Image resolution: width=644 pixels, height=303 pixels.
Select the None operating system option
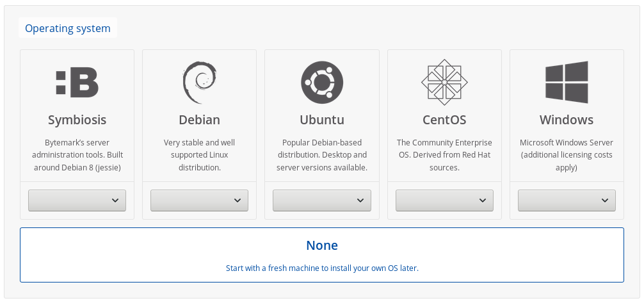(x=322, y=255)
